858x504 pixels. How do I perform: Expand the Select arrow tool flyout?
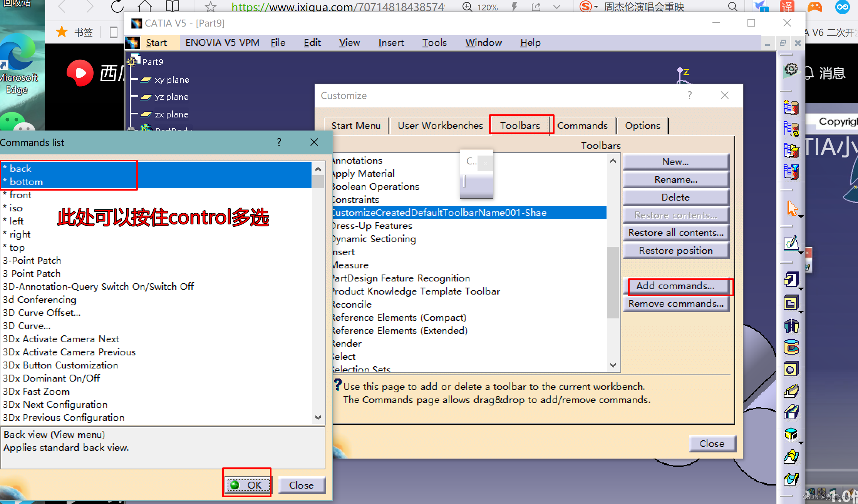(801, 217)
